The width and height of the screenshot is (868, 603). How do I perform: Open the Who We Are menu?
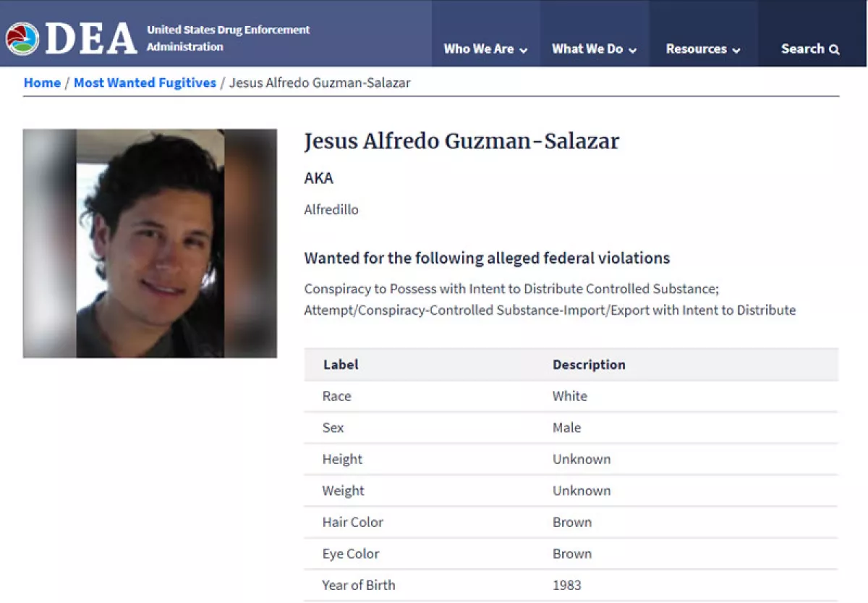pos(478,49)
